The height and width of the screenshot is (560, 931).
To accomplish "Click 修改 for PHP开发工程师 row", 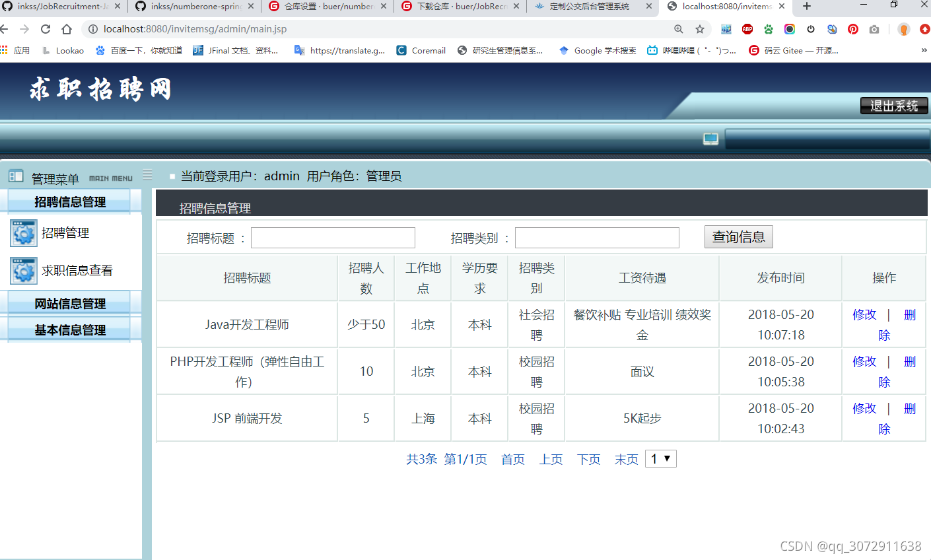I will [864, 362].
